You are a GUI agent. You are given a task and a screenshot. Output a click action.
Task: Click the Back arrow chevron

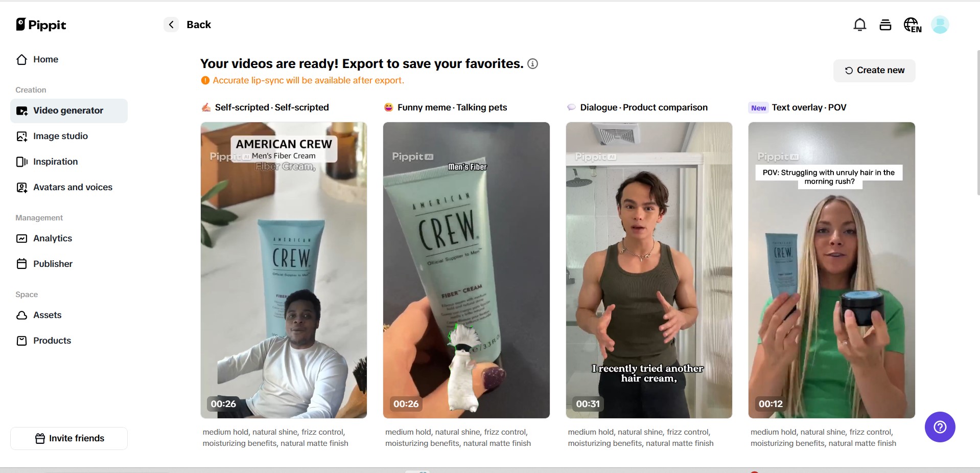click(171, 25)
